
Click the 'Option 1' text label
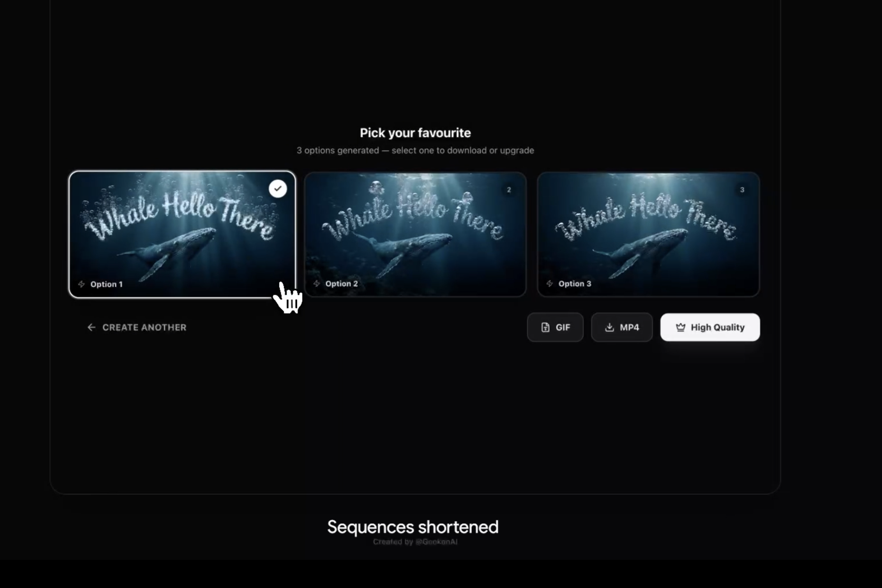[107, 284]
